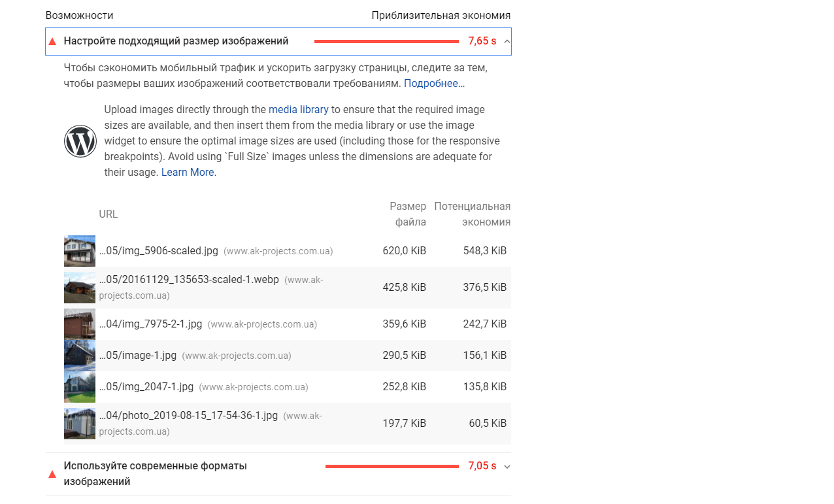Screen dimensions: 834x504
Task: Select the image-1.jpg URL text
Action: [138, 356]
